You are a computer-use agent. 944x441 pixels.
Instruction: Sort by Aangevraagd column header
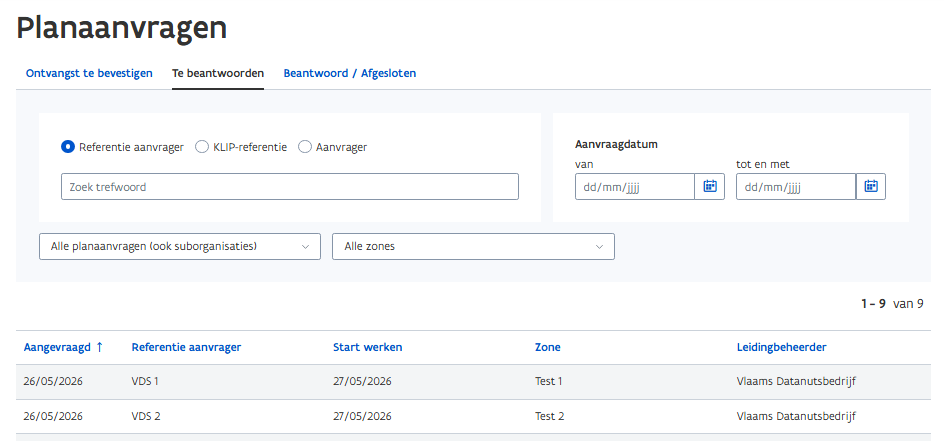[x=57, y=347]
